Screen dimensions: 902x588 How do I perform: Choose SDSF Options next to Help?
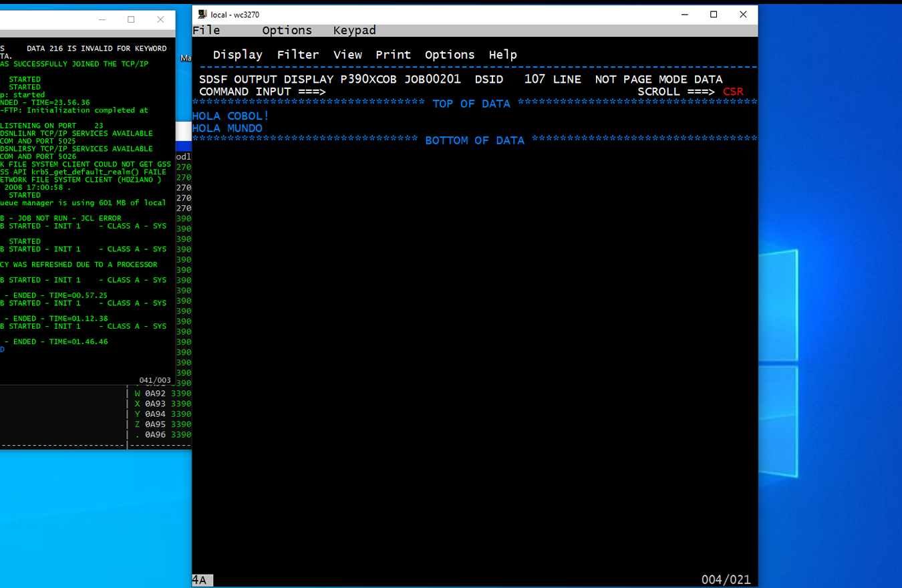pyautogui.click(x=450, y=55)
